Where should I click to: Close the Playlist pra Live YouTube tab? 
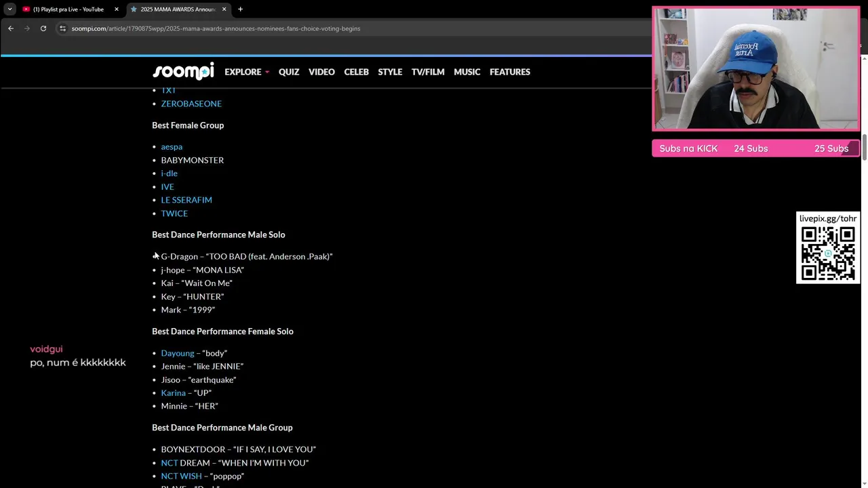[x=117, y=9]
